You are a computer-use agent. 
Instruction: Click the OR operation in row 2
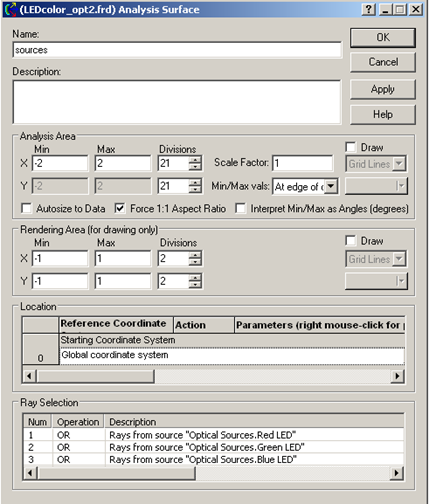63,447
